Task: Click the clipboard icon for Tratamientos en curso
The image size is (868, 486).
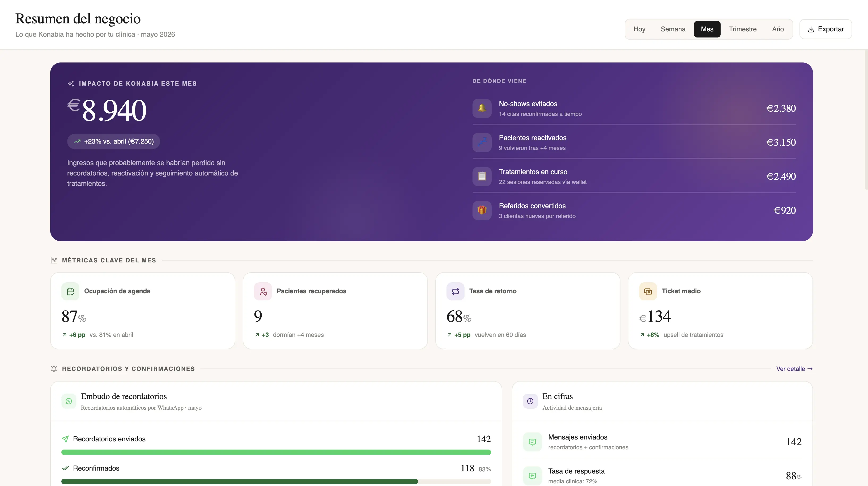Action: [x=482, y=176]
